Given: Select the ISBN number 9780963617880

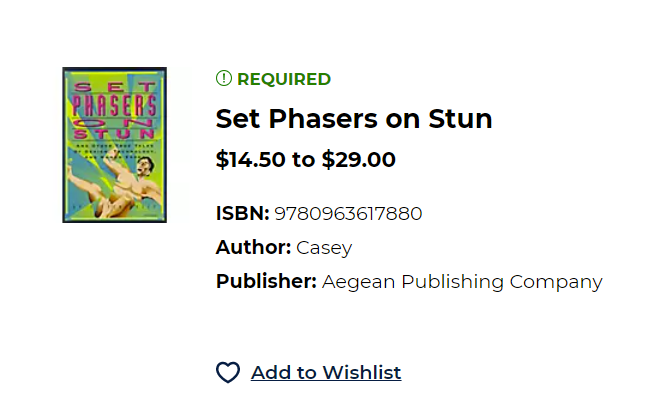Looking at the screenshot, I should 348,213.
